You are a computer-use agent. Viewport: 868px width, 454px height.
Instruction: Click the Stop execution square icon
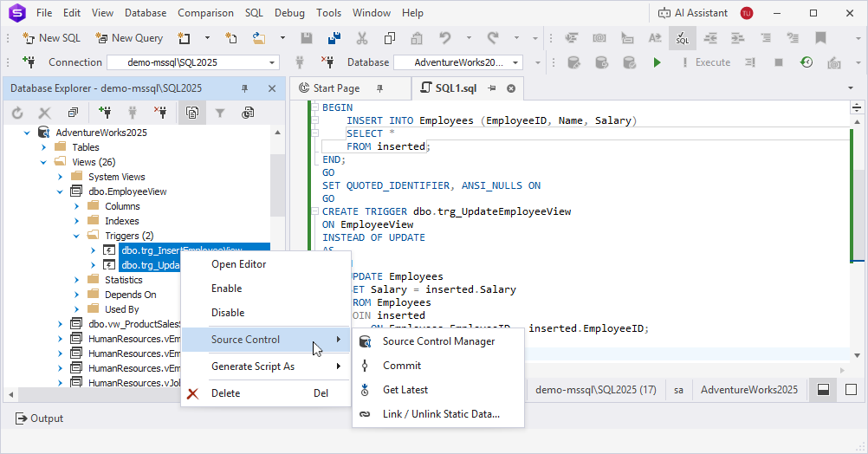tap(778, 62)
